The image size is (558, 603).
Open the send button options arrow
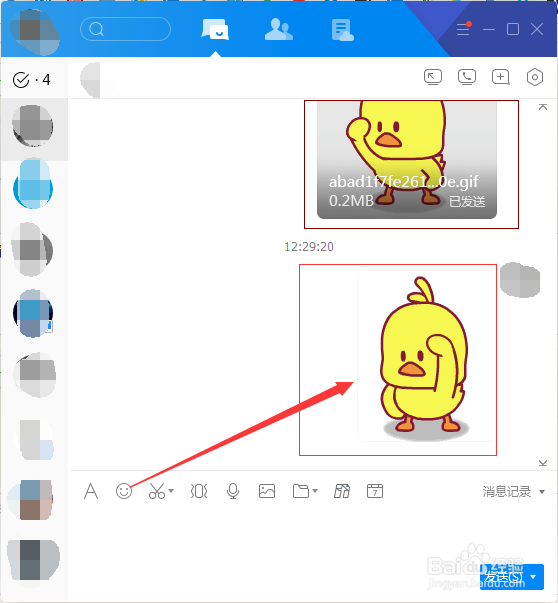pyautogui.click(x=533, y=577)
